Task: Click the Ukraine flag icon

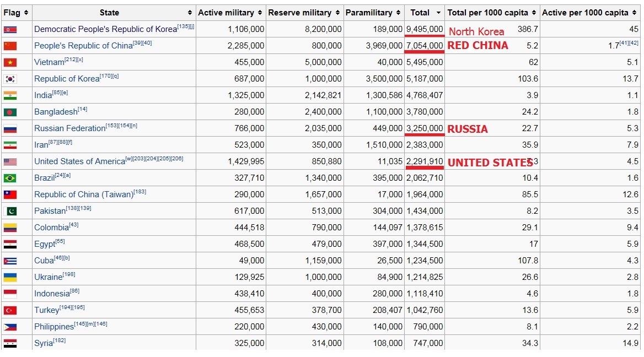Action: tap(10, 278)
